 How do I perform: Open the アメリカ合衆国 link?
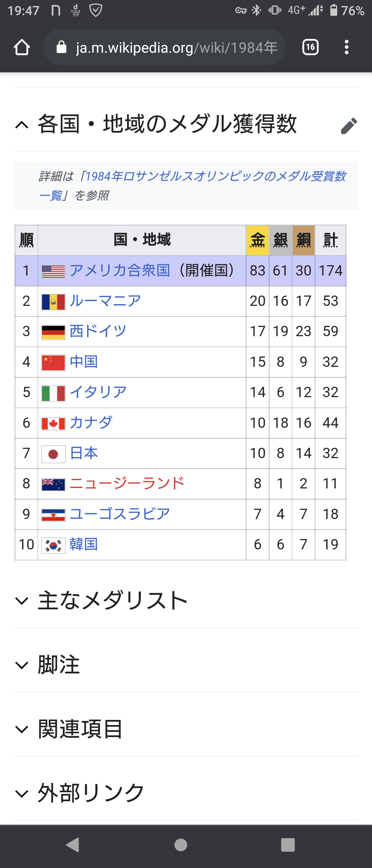click(x=120, y=271)
